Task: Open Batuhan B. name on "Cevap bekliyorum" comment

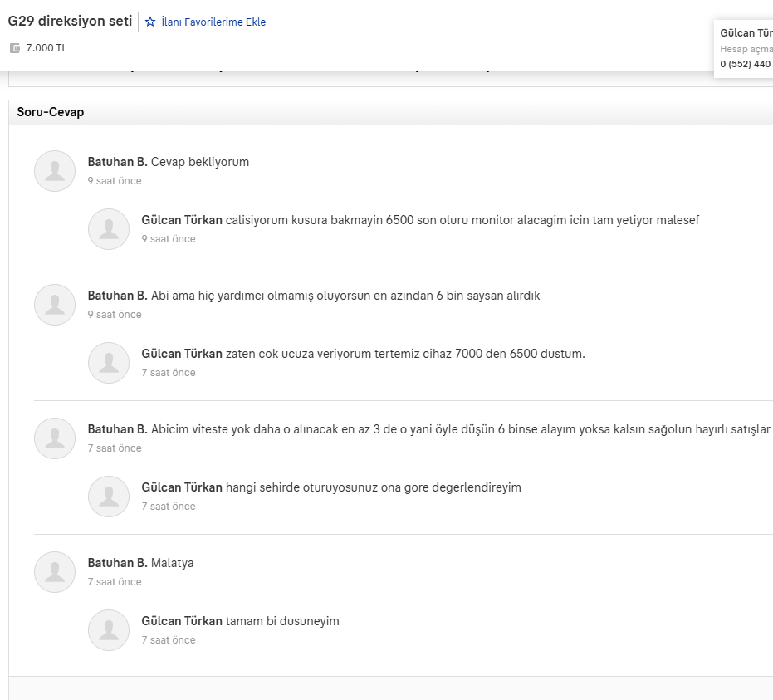Action: click(x=117, y=162)
